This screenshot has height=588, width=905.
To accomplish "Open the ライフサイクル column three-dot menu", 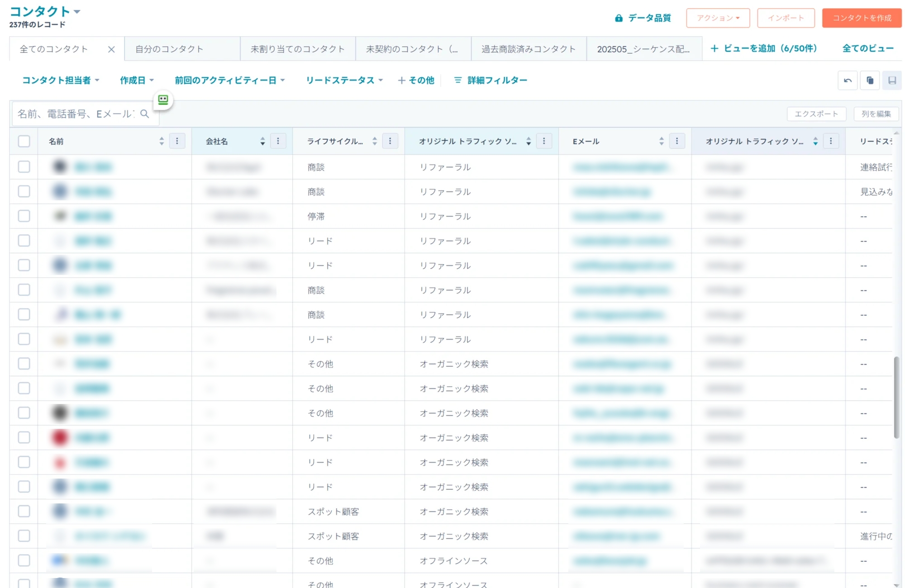I will click(390, 141).
